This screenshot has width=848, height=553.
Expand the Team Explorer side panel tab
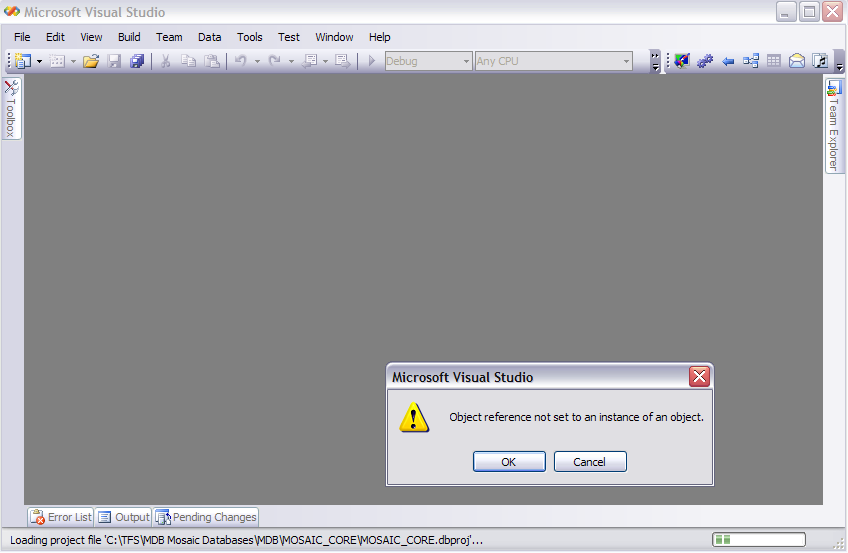[834, 125]
